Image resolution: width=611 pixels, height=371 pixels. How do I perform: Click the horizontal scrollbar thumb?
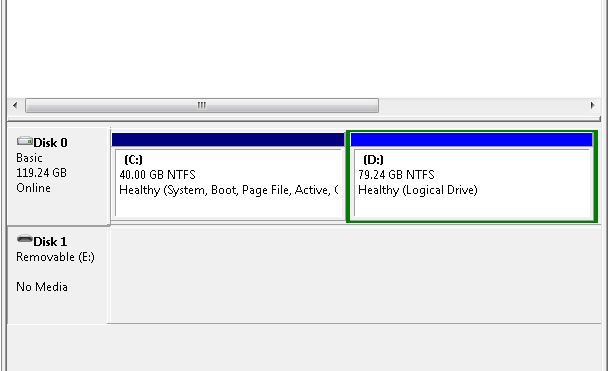[202, 105]
